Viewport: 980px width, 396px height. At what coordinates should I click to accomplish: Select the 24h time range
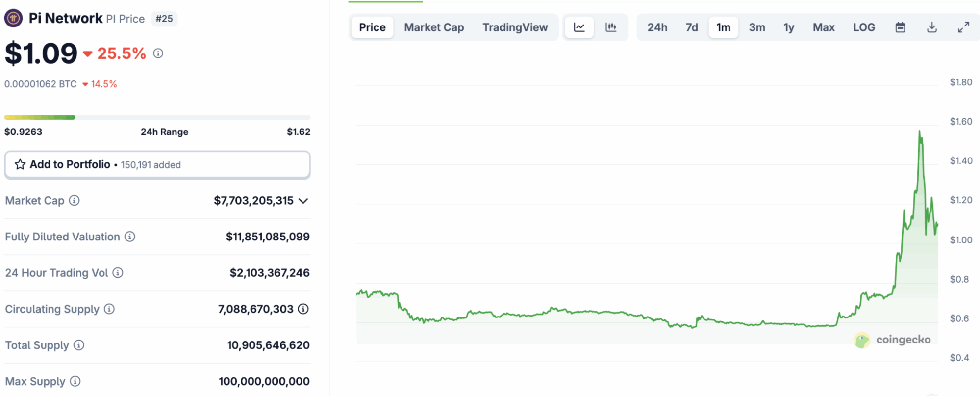657,27
